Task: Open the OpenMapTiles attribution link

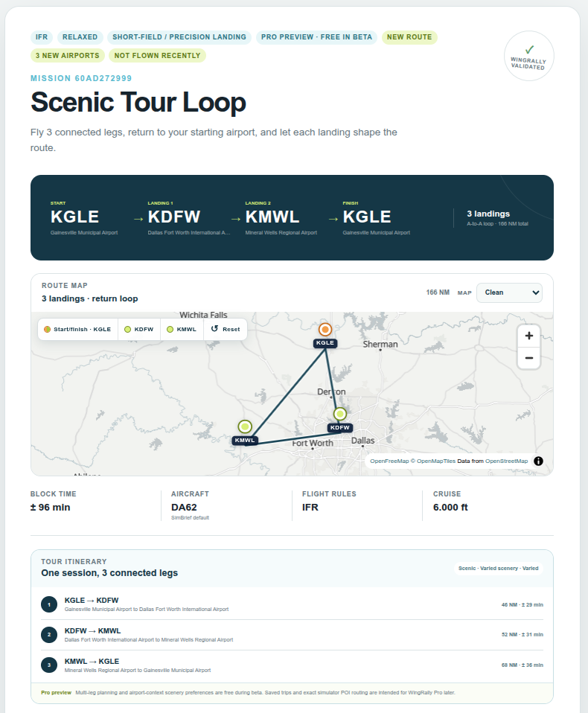Action: point(435,461)
